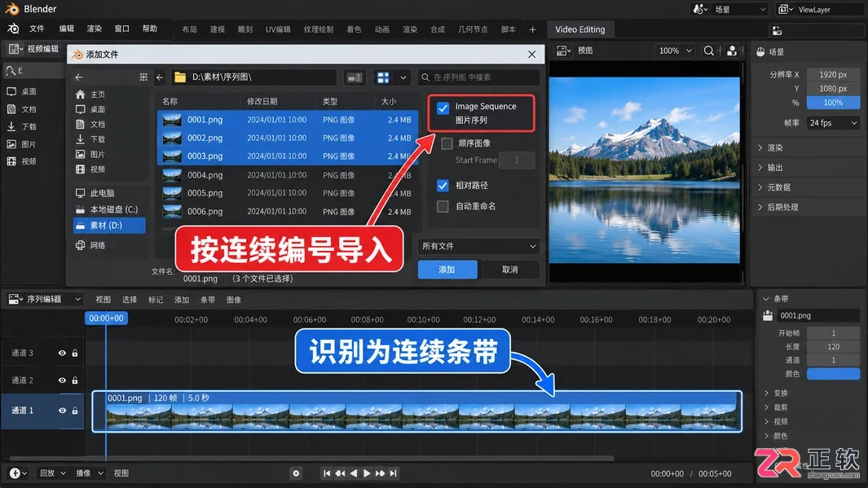Open the preview editor type icon
Image resolution: width=868 pixels, height=488 pixels.
point(563,51)
